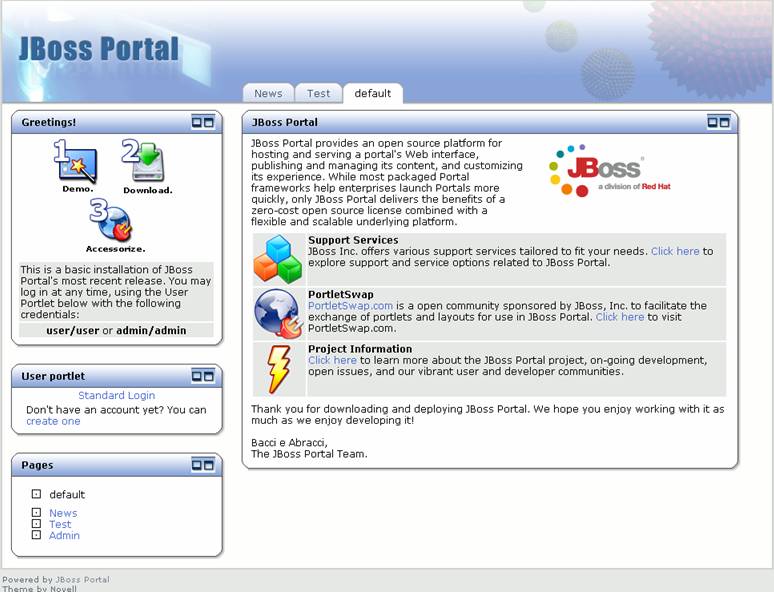Click the 'Accessorize.' label
Viewport: 774px width, 592px height.
click(x=116, y=249)
